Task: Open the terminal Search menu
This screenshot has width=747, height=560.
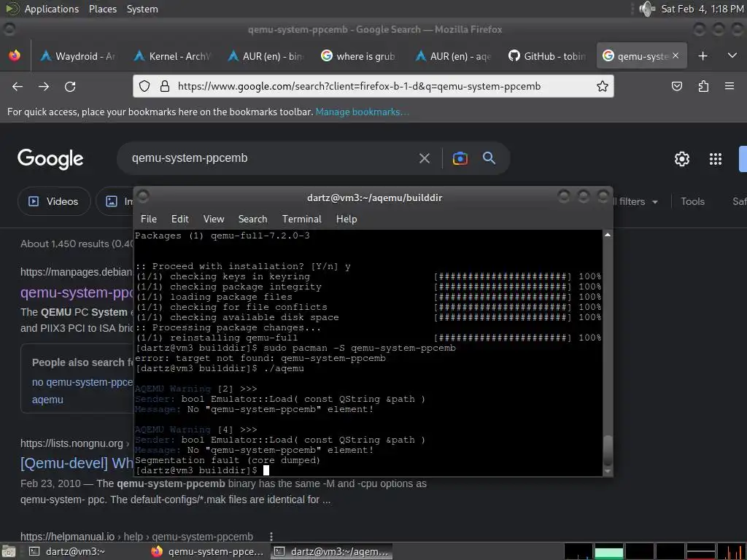Action: 252,219
